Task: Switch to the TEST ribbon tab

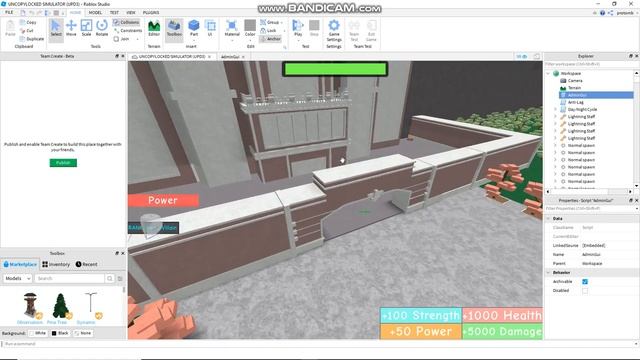Action: (114, 13)
